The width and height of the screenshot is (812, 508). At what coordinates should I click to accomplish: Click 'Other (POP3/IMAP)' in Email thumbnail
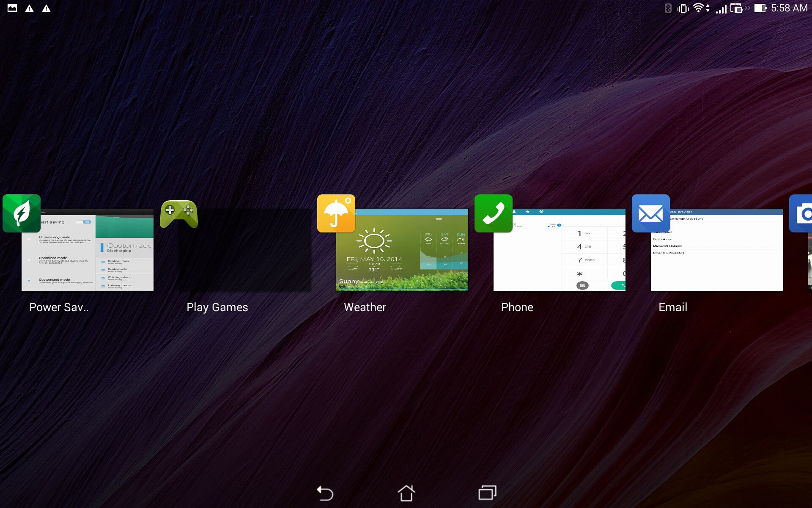click(669, 253)
